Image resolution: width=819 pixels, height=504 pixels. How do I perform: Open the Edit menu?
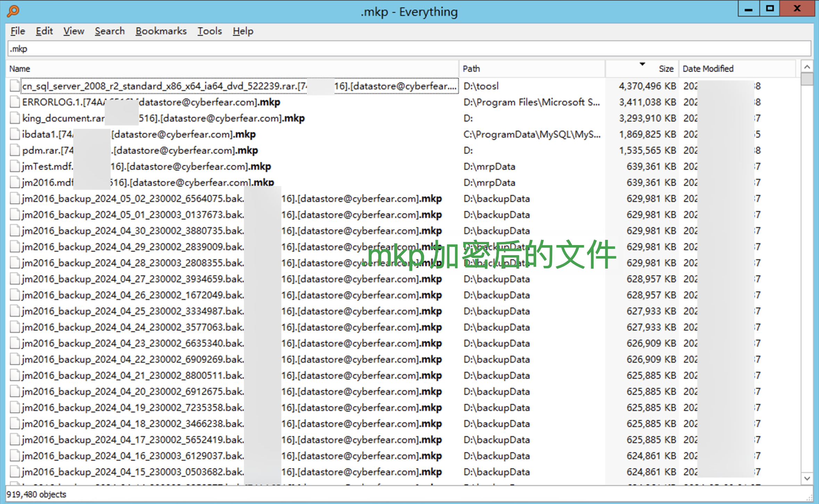point(44,31)
